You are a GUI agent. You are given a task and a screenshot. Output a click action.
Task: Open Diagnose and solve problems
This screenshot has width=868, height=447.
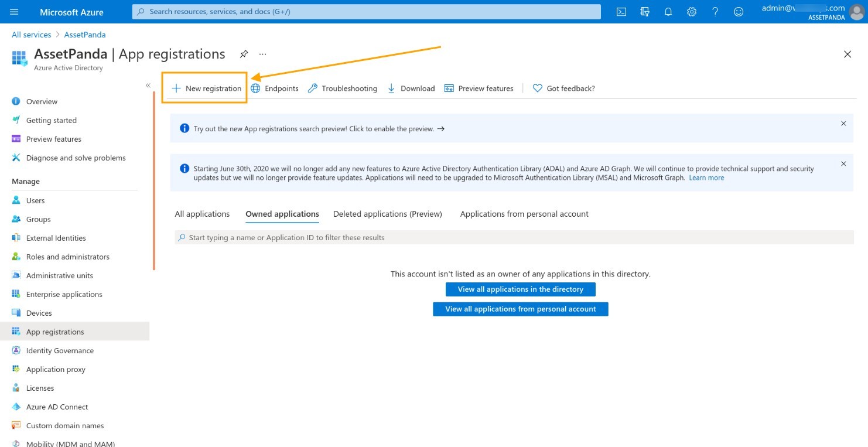[x=76, y=158]
